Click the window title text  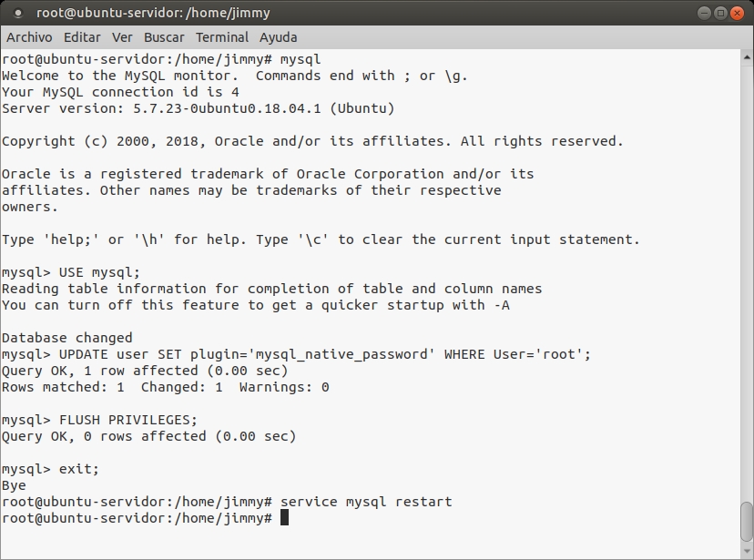(x=153, y=14)
